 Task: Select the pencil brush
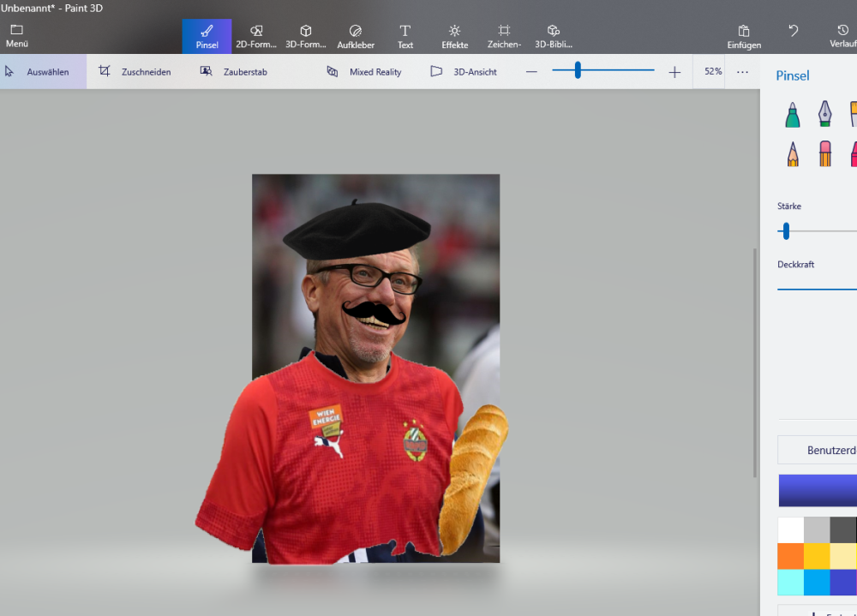pyautogui.click(x=793, y=154)
